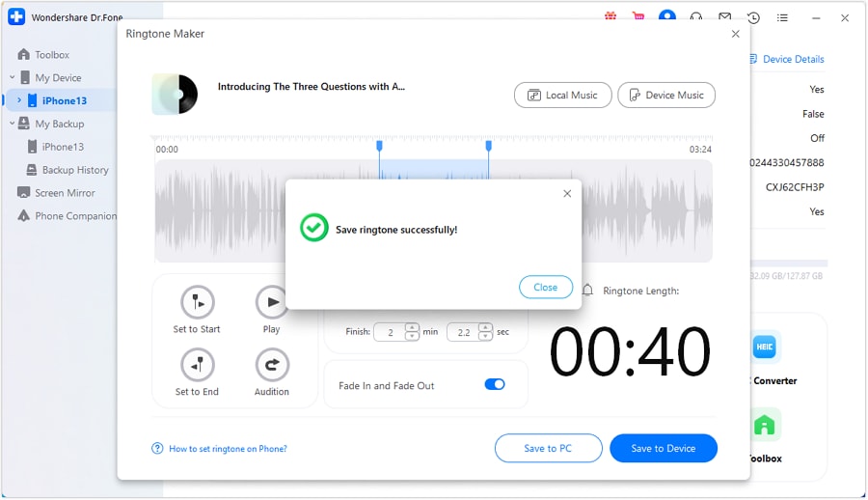Open the user account profile icon
Image resolution: width=868 pixels, height=500 pixels.
667,15
